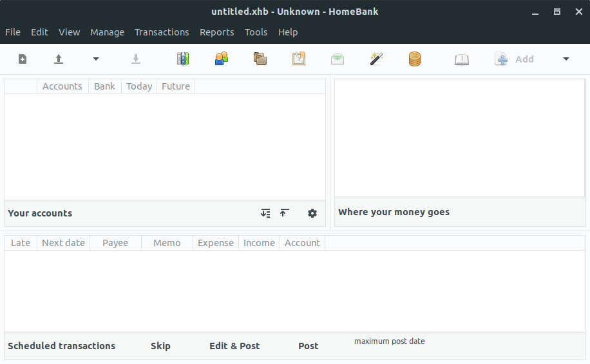The width and height of the screenshot is (590, 364).
Task: Expand all accounts icon
Action: click(265, 213)
